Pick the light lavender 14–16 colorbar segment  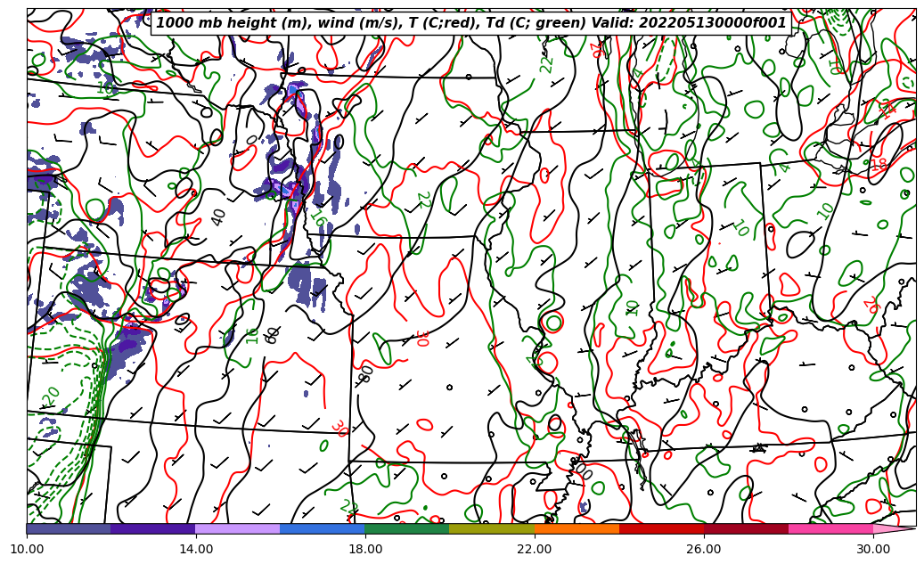click(238, 529)
